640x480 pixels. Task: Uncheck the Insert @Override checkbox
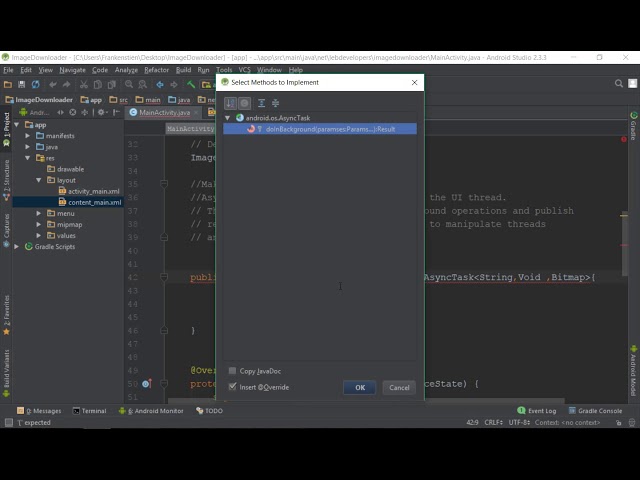tap(232, 386)
